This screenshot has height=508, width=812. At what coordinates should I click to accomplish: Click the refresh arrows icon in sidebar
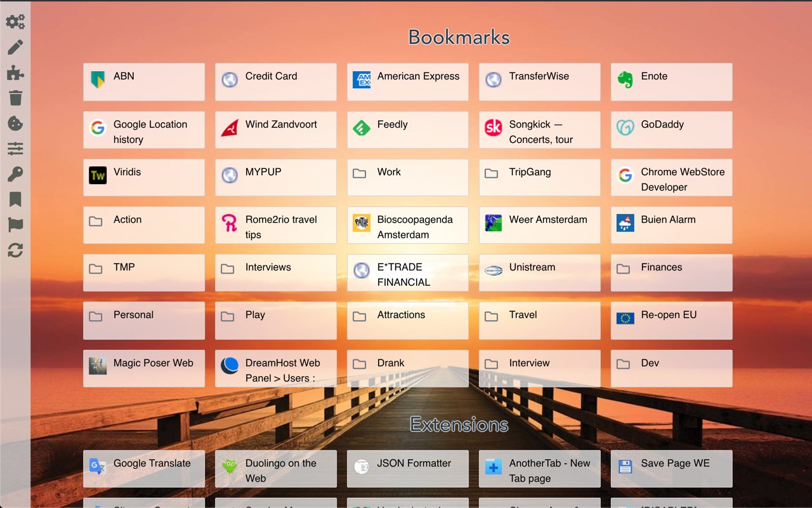click(15, 250)
